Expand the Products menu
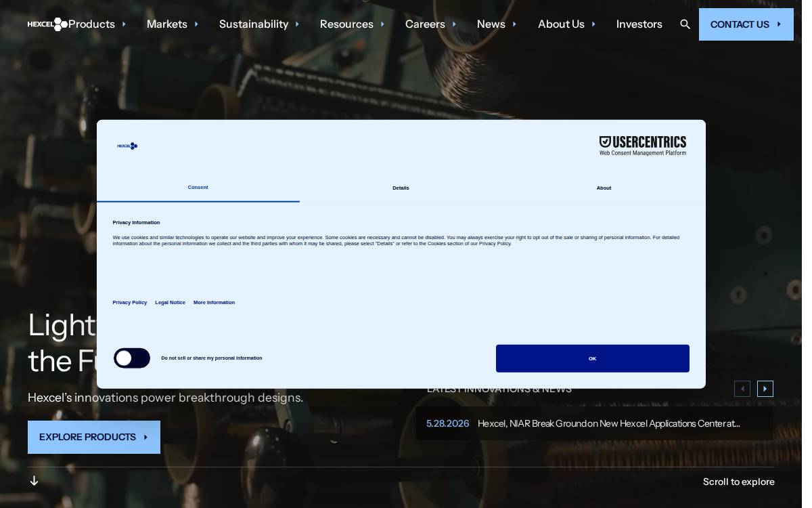The width and height of the screenshot is (812, 508). pyautogui.click(x=97, y=24)
